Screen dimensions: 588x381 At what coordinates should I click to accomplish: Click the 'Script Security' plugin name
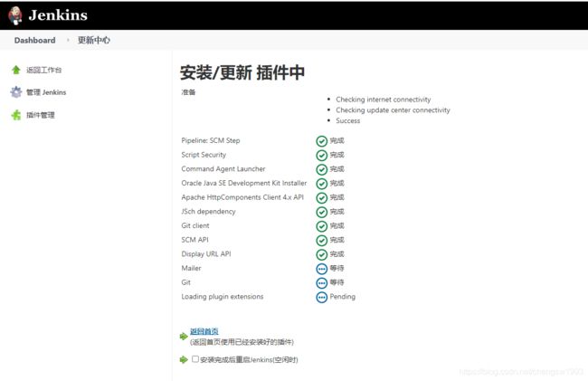(204, 155)
